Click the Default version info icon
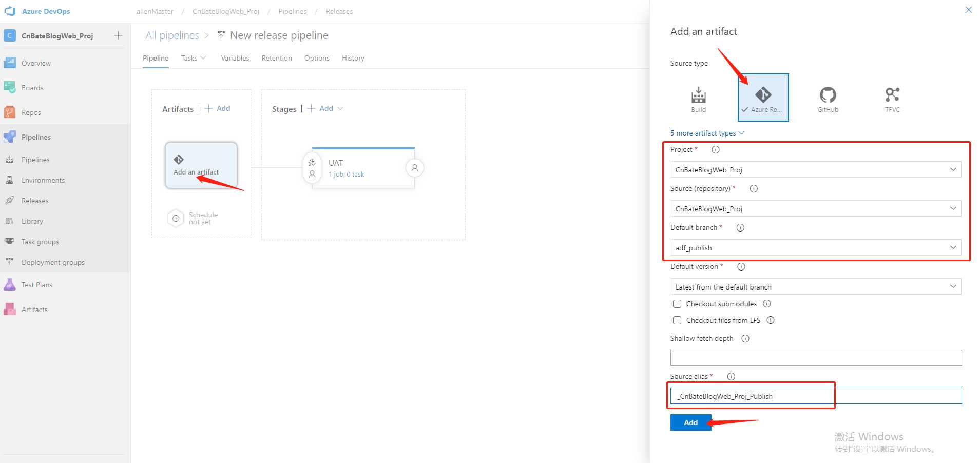980x463 pixels. click(x=741, y=266)
